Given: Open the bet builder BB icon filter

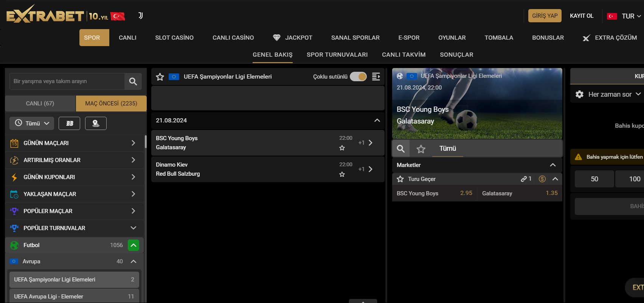Looking at the screenshot, I should 70,123.
